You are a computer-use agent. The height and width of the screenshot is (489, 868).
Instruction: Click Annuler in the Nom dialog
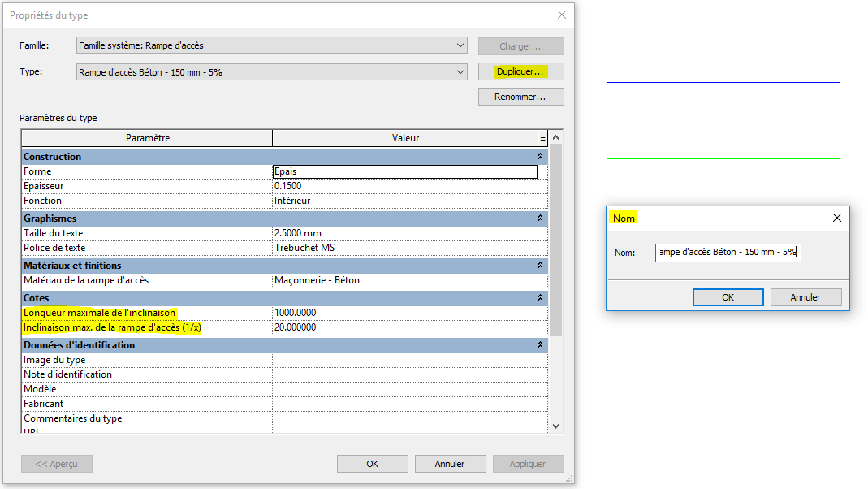(x=805, y=296)
